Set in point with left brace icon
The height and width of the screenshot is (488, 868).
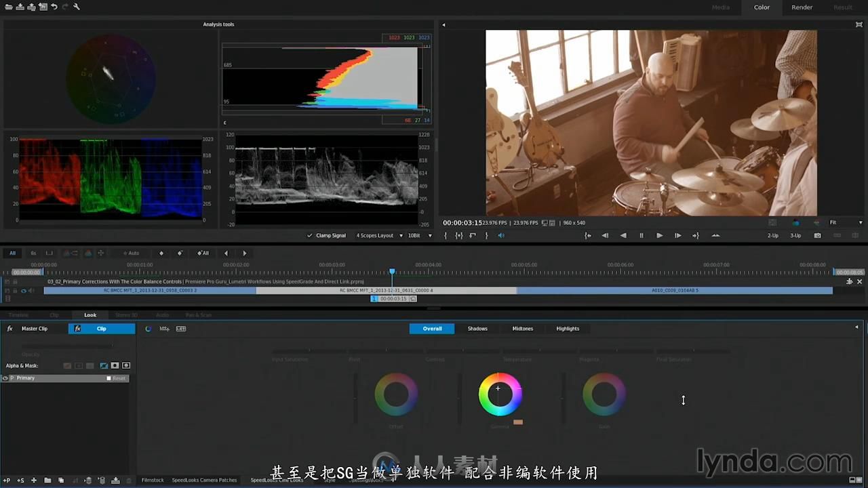click(446, 235)
